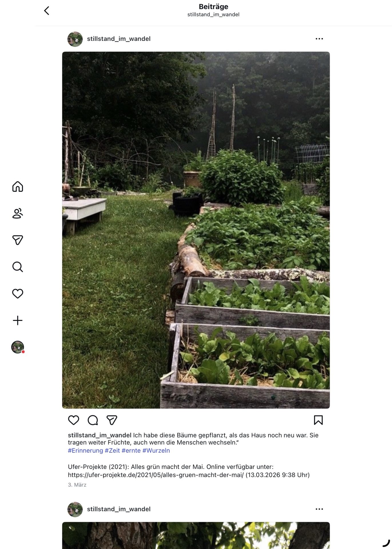This screenshot has height=549, width=392.
Task: Open the stillstand_im_wandel username above the first post
Action: (119, 39)
